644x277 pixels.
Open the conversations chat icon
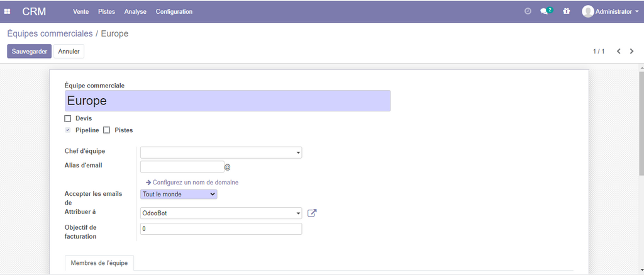pos(545,11)
